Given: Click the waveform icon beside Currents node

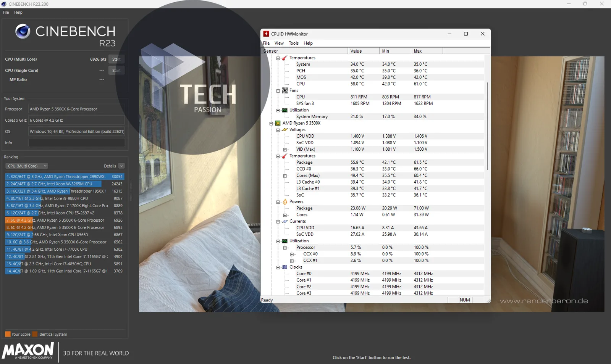Looking at the screenshot, I should 284,221.
